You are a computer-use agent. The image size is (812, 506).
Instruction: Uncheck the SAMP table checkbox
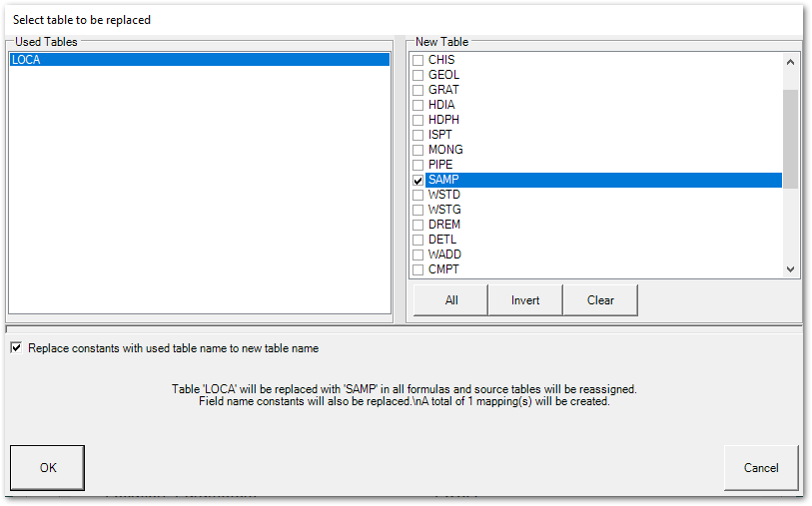point(417,180)
